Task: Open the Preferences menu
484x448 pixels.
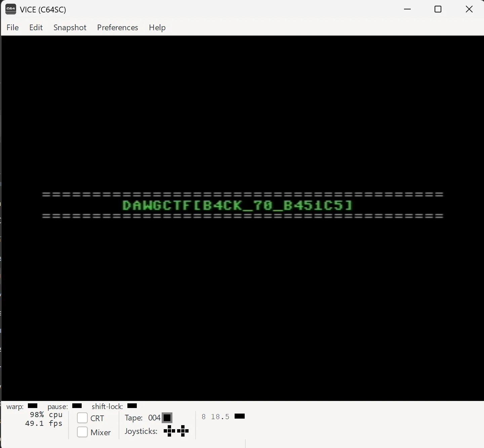Action: coord(118,28)
